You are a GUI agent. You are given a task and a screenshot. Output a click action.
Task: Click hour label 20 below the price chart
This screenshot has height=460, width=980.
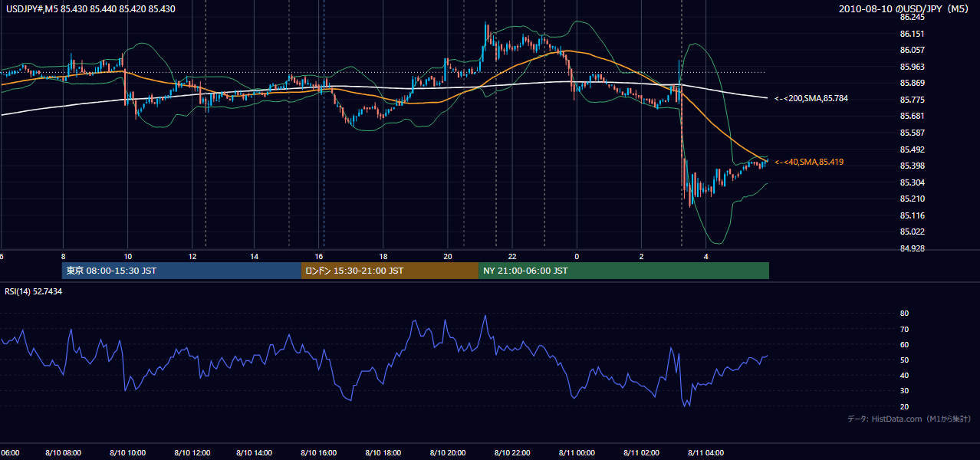tap(448, 257)
